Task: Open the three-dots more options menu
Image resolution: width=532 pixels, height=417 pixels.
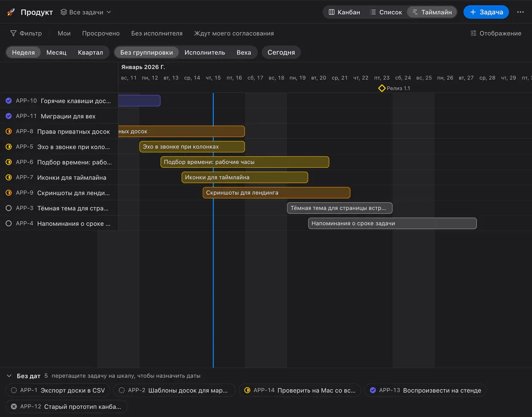Action: click(x=520, y=12)
